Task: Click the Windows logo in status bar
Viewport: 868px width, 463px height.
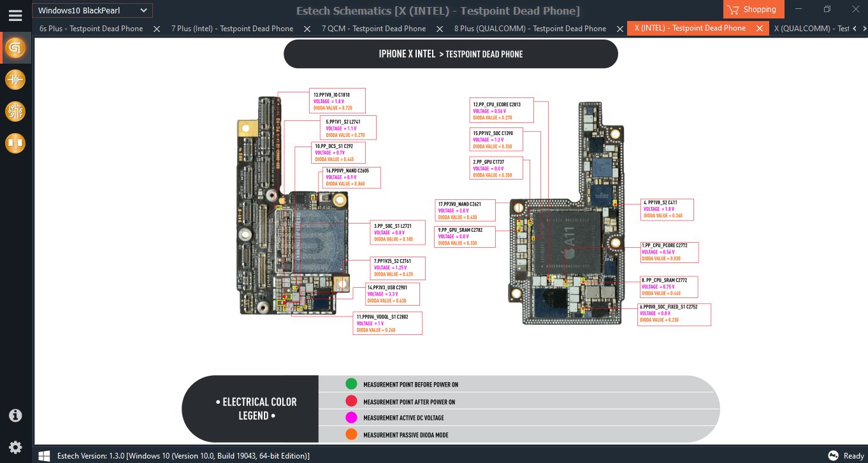Action: pos(44,455)
